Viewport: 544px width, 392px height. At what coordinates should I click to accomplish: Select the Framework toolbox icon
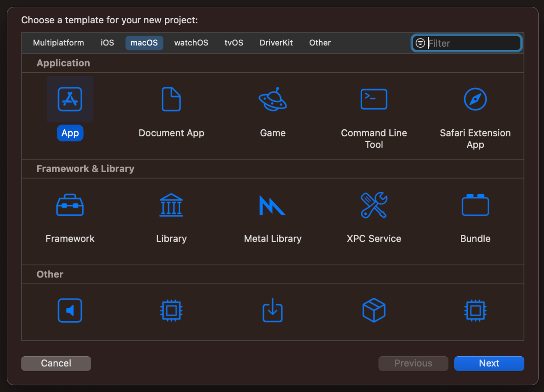click(70, 205)
